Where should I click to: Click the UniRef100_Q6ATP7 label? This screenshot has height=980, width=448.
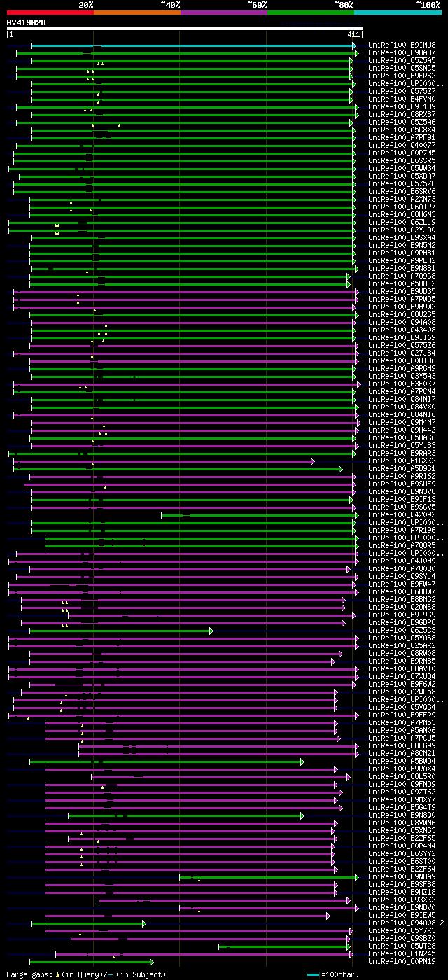402,206
